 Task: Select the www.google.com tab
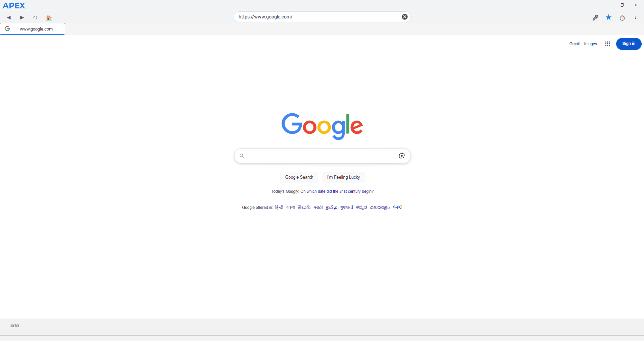coord(33,29)
